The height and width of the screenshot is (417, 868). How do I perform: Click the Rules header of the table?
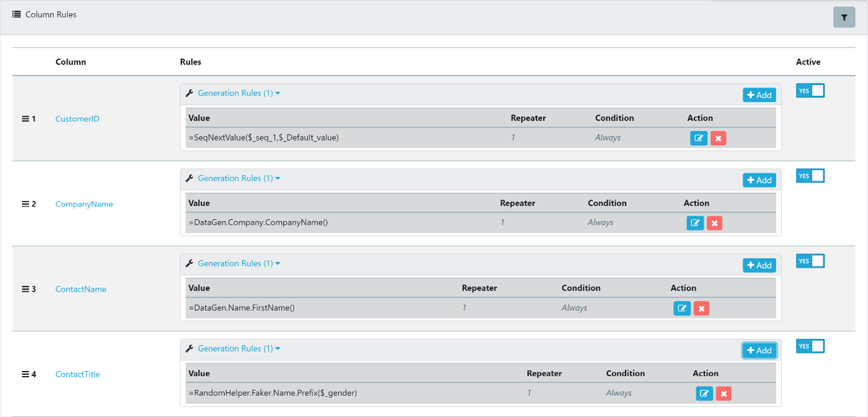191,62
